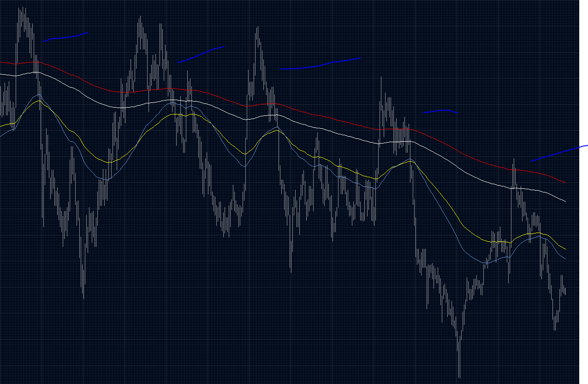Select the longest dark blue line segment

[x=321, y=64]
